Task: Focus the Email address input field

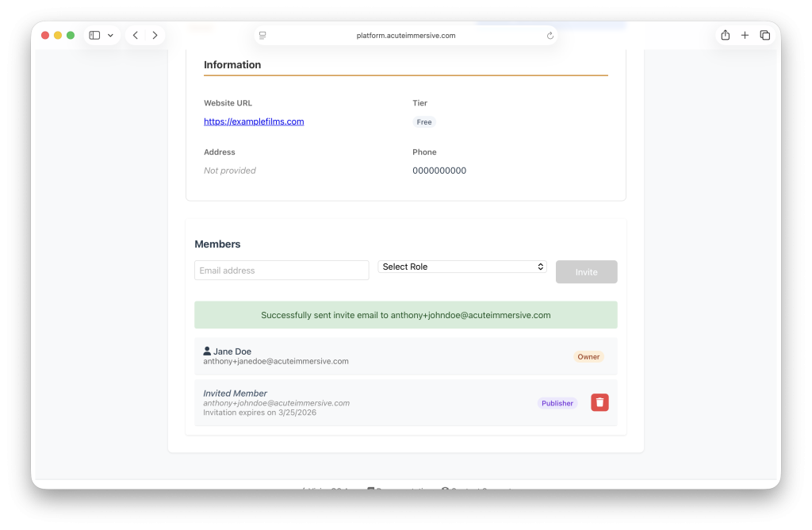Action: click(282, 271)
